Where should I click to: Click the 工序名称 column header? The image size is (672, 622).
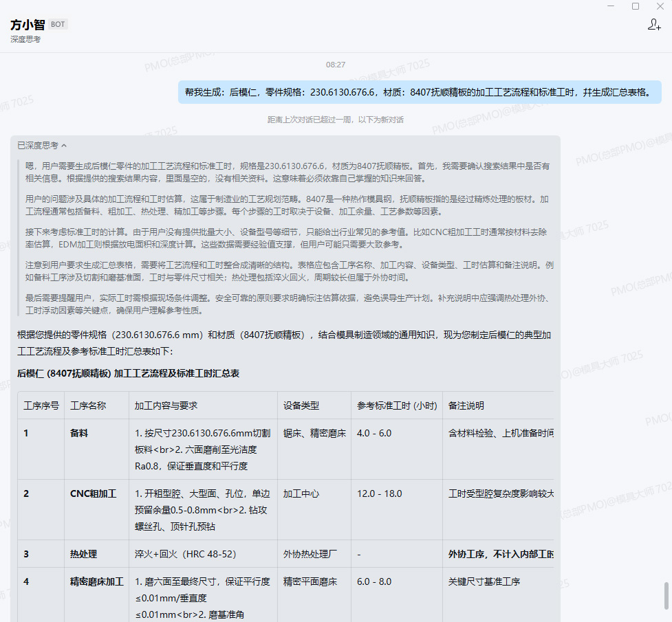(x=88, y=406)
